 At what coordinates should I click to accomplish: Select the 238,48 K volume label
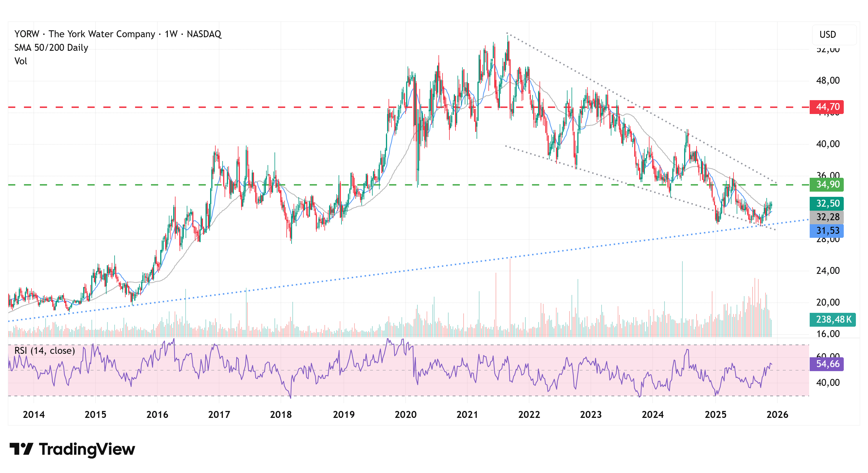(832, 319)
